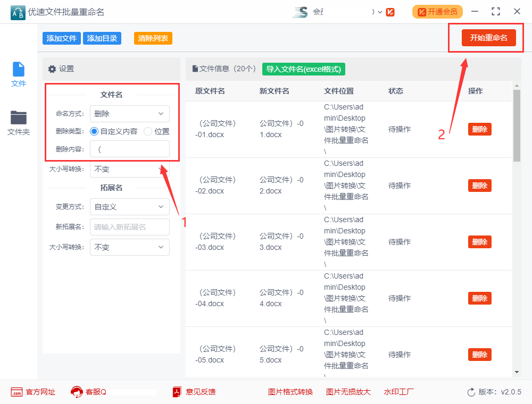Image resolution: width=532 pixels, height=404 pixels.
Task: Click original name (公司文件)-03.docx cell
Action: tap(216, 242)
